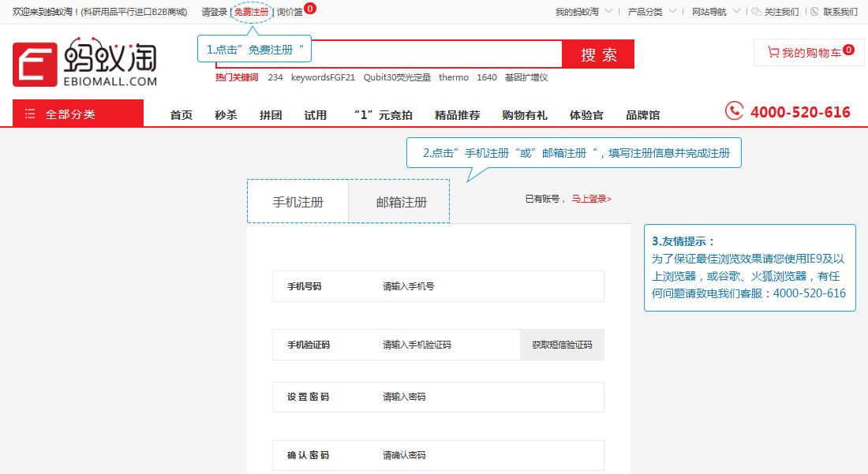
Task: Click the red 0 badge next to 询价篮
Action: tap(311, 9)
